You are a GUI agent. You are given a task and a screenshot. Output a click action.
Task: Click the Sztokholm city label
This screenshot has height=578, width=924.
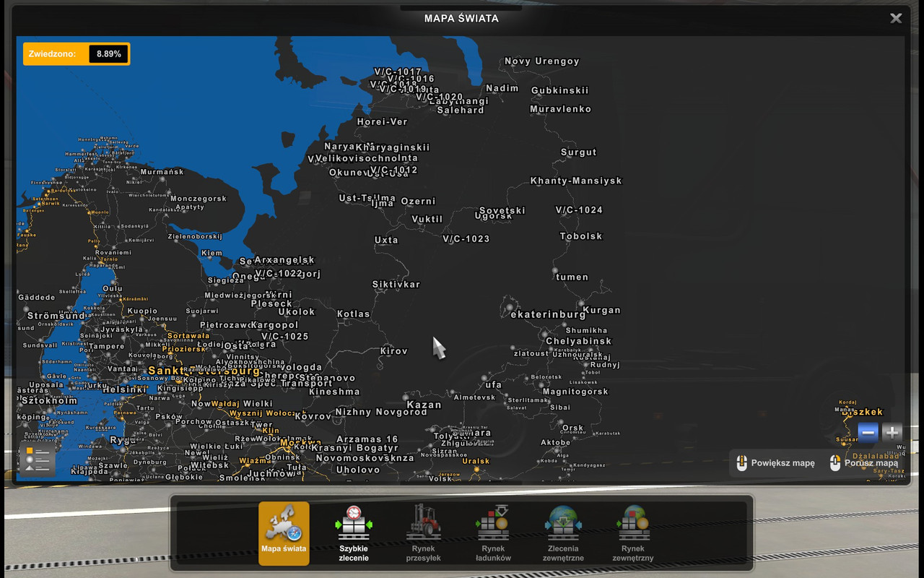coord(49,401)
